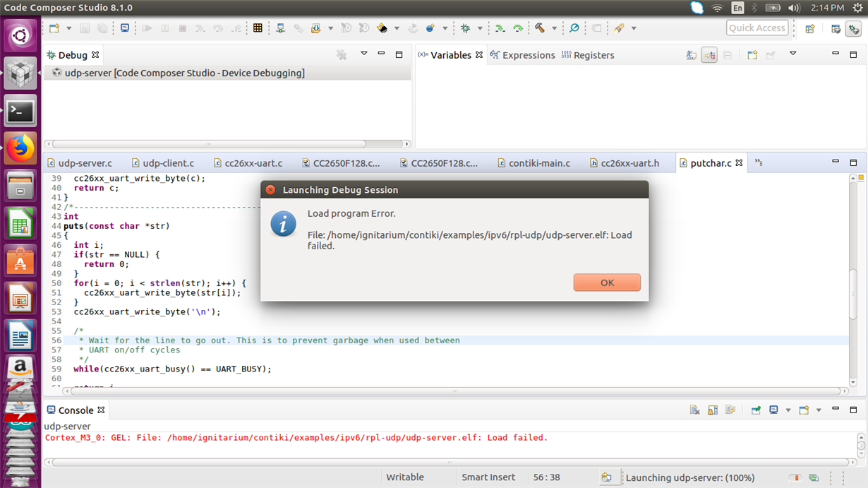The width and height of the screenshot is (868, 488).
Task: Switch to the Registers tab
Action: 588,55
